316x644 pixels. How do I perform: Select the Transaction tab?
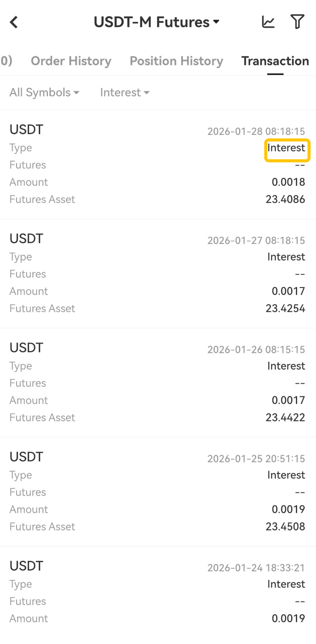[275, 61]
